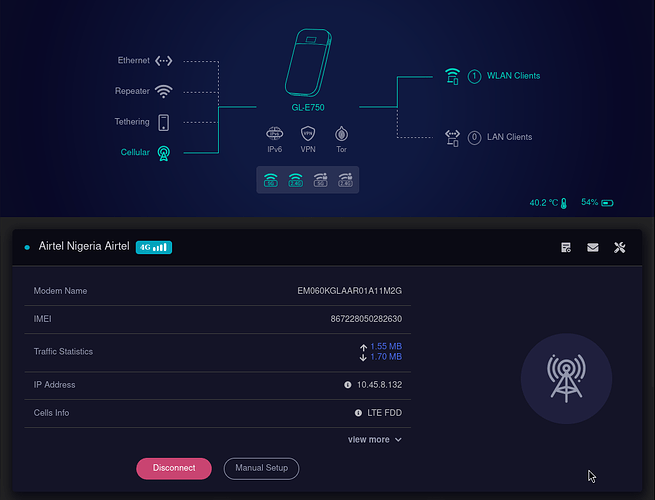
Task: Toggle the 5G guest Wi-Fi icon
Action: 320,180
